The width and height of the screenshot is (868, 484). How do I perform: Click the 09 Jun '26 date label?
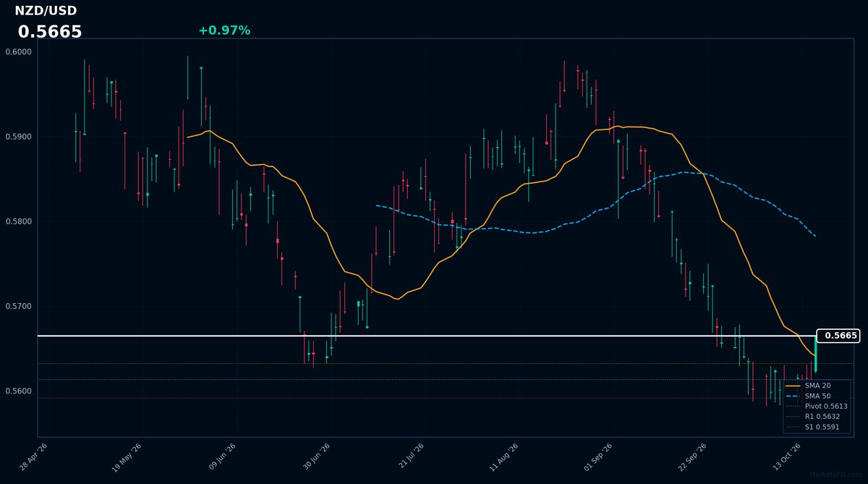(x=222, y=457)
